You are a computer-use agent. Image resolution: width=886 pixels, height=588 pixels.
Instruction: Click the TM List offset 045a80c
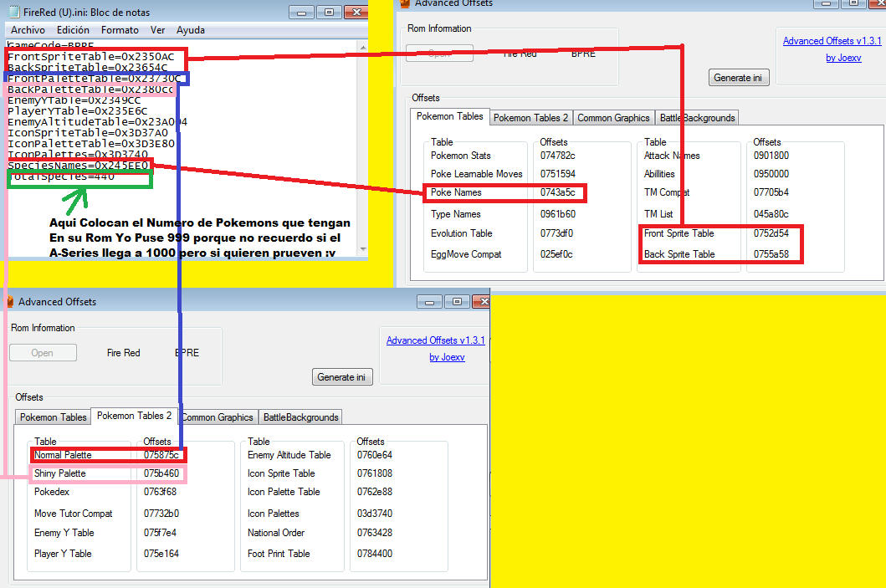[x=771, y=214]
